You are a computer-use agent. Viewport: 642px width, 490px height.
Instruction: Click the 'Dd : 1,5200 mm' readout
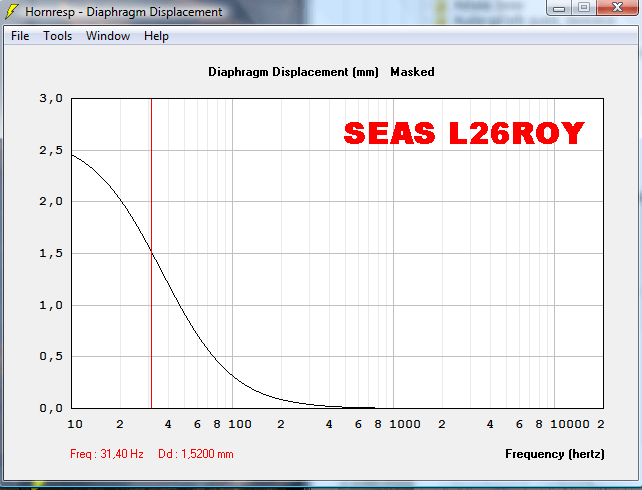coord(196,454)
